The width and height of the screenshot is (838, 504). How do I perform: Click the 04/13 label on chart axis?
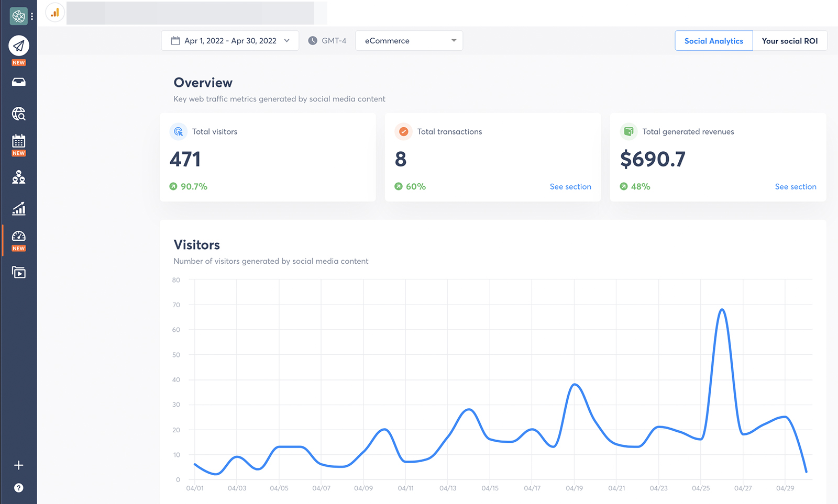(x=448, y=488)
